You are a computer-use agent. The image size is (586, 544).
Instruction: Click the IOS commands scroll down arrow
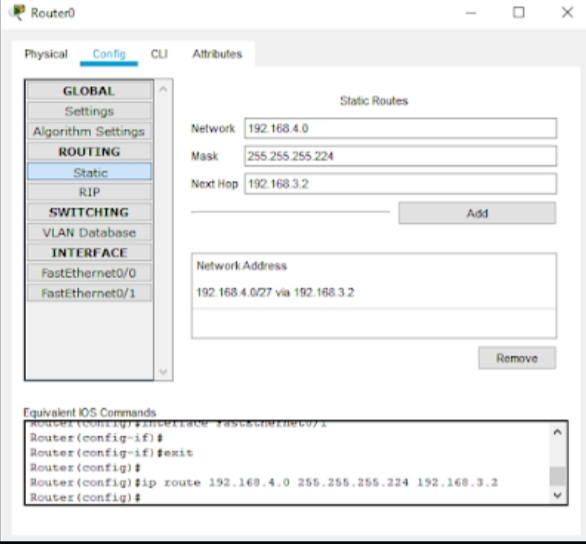click(x=558, y=495)
